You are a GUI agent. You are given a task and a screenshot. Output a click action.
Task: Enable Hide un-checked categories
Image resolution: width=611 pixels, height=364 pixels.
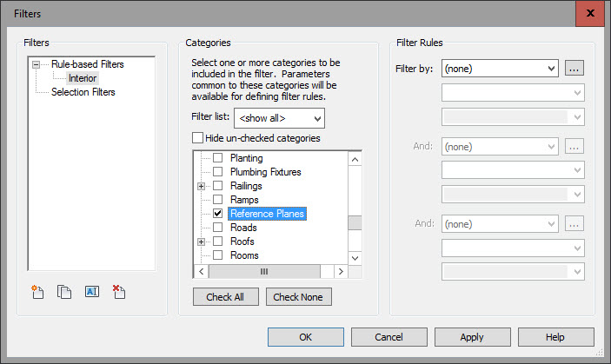click(197, 138)
